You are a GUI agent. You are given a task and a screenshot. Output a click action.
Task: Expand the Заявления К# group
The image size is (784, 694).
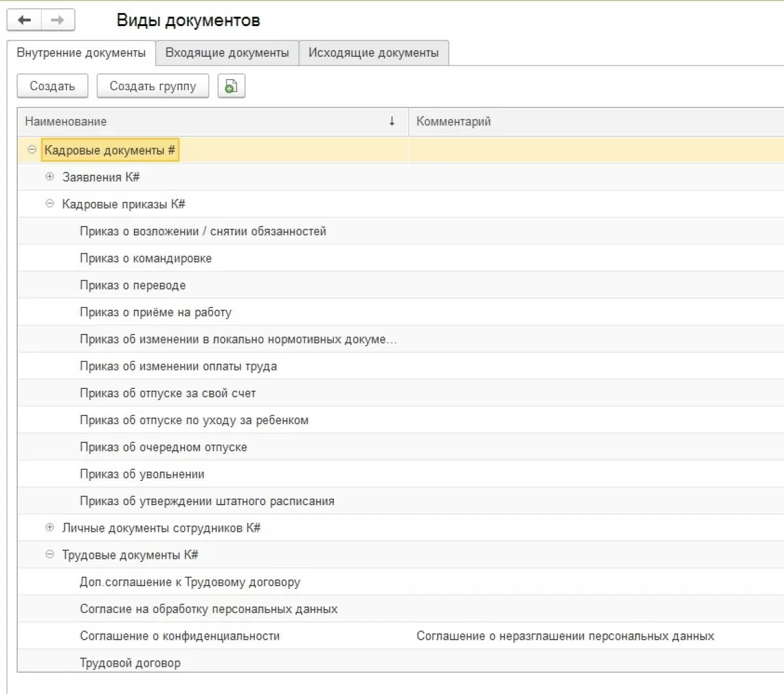(50, 176)
